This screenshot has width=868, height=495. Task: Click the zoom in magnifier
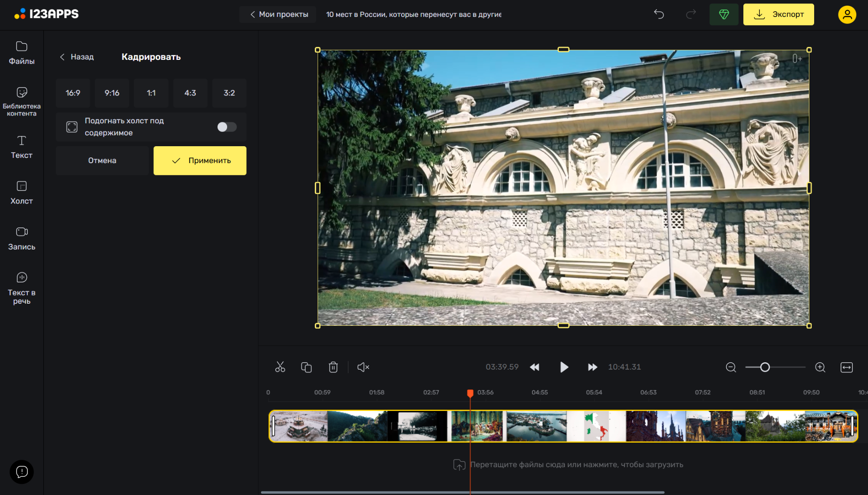pyautogui.click(x=820, y=367)
